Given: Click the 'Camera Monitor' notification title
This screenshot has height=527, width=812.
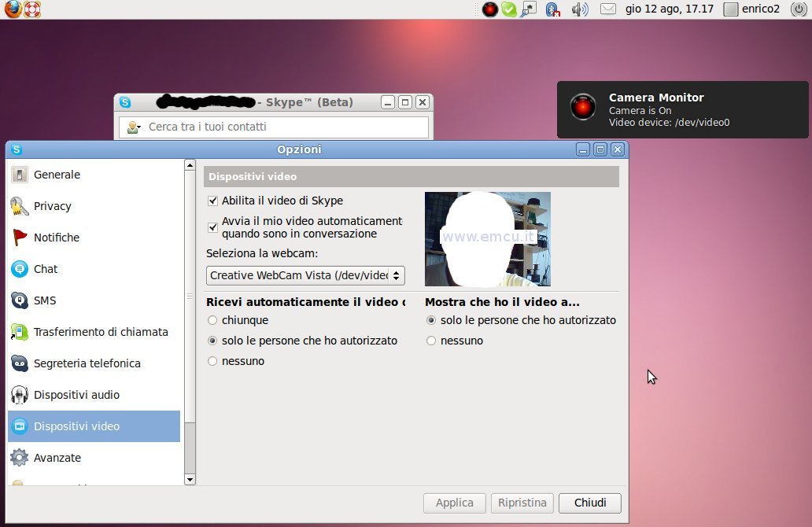Looking at the screenshot, I should pos(656,98).
